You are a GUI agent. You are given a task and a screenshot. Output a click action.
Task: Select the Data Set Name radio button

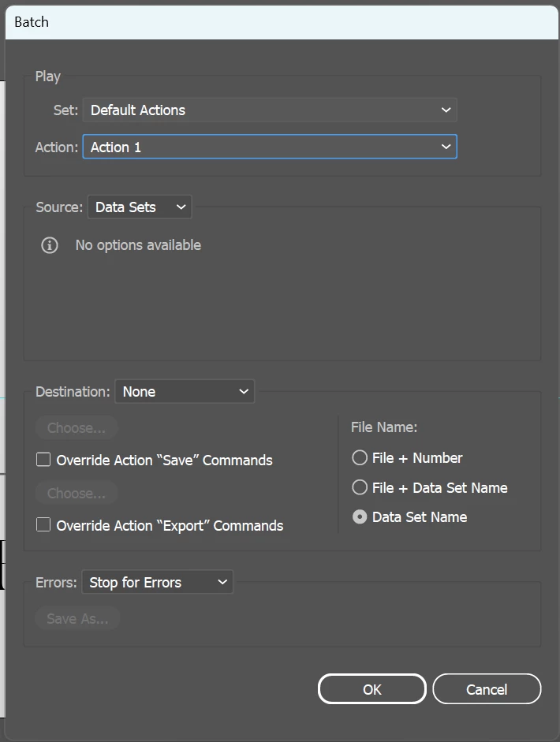click(360, 517)
